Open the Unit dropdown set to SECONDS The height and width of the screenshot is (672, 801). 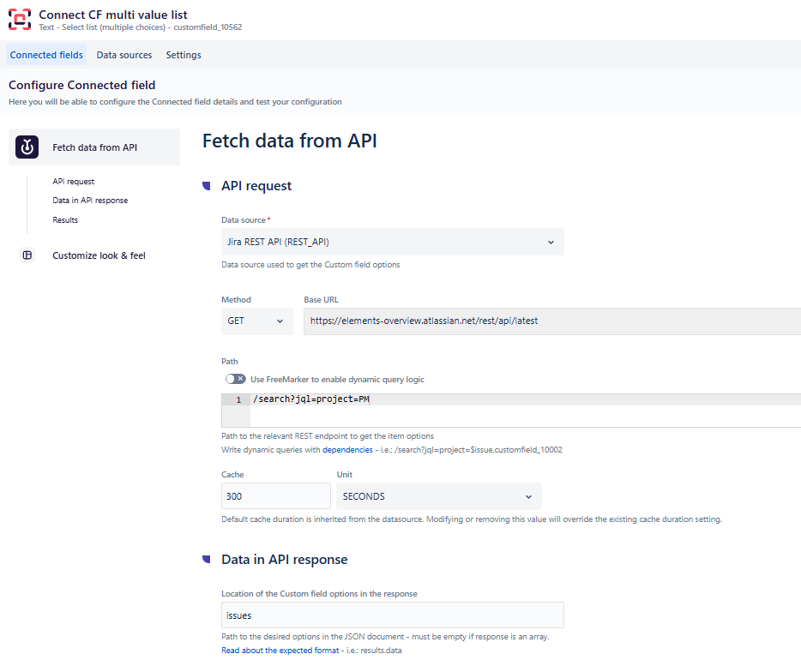[438, 495]
